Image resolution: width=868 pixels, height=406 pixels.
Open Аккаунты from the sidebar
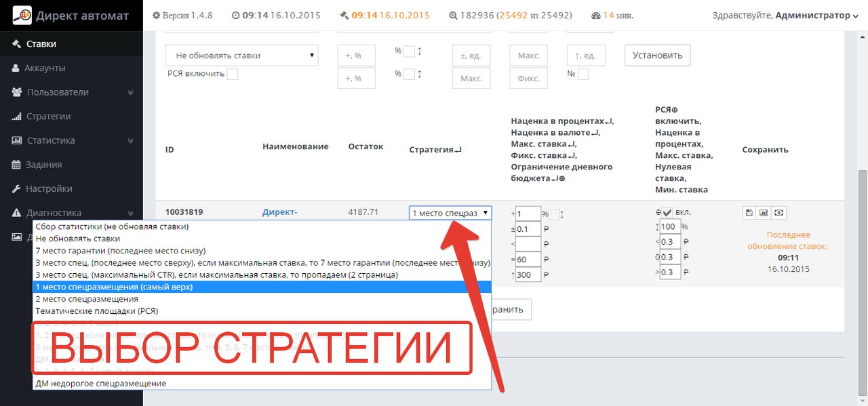point(45,68)
